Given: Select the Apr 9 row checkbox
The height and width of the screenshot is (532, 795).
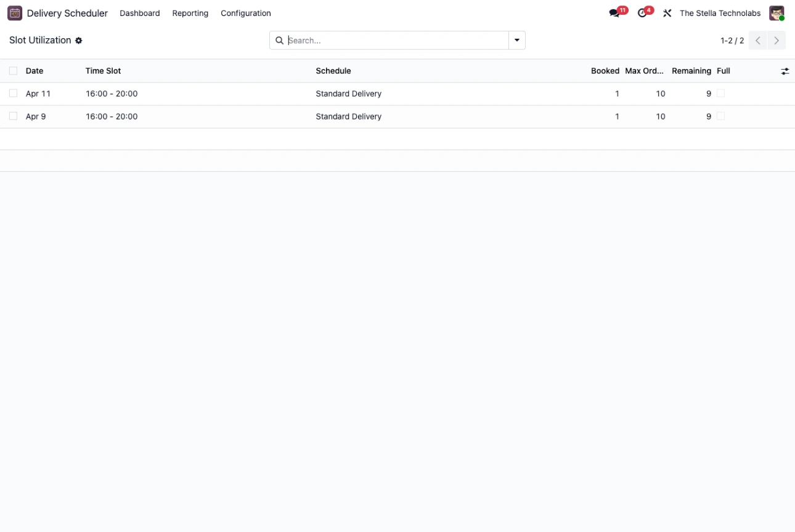Looking at the screenshot, I should point(13,116).
